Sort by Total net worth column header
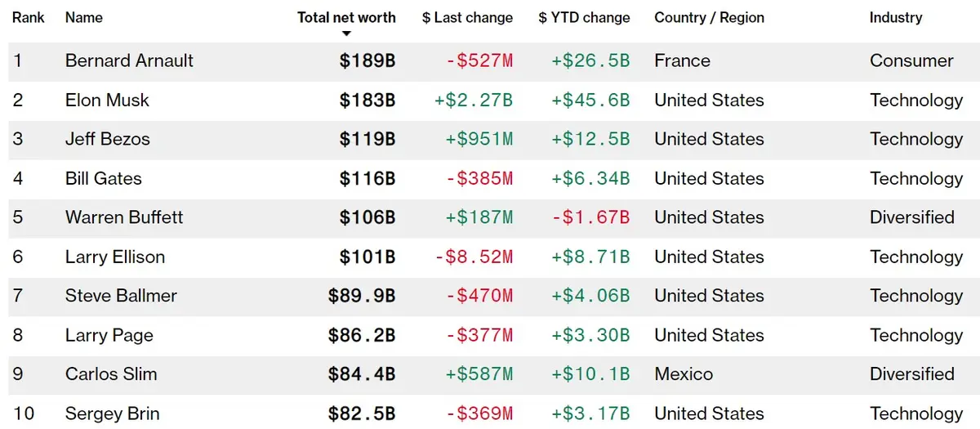Viewport: 980px width, 429px height. point(346,17)
